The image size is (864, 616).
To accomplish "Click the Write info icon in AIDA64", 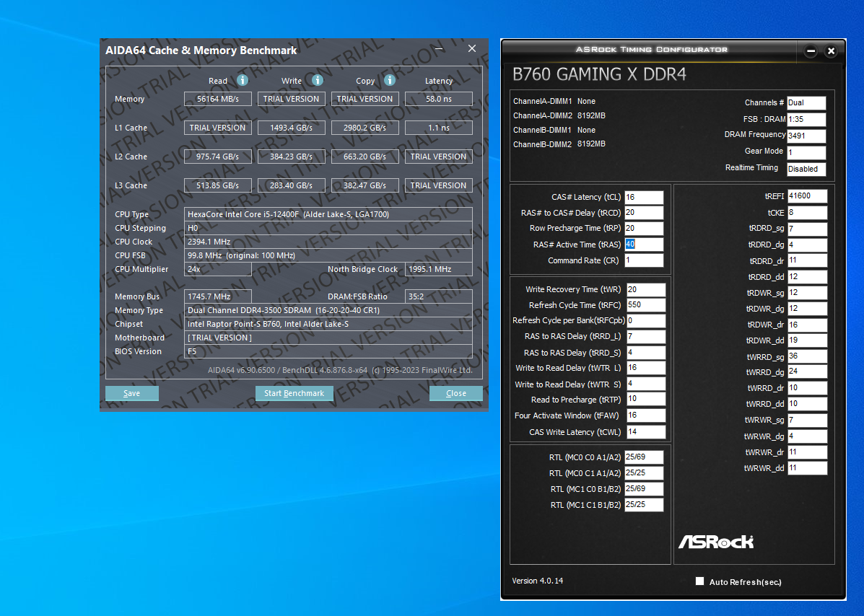I will [318, 80].
